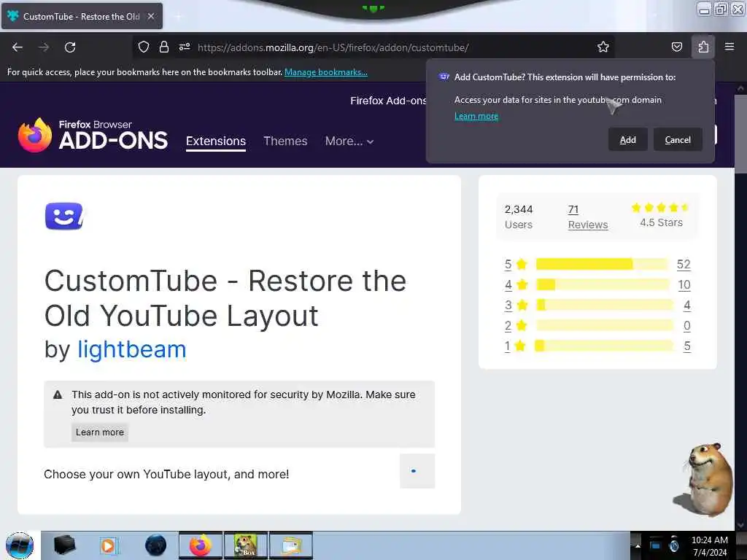The image size is (747, 560).
Task: Reload the current page
Action: point(70,47)
